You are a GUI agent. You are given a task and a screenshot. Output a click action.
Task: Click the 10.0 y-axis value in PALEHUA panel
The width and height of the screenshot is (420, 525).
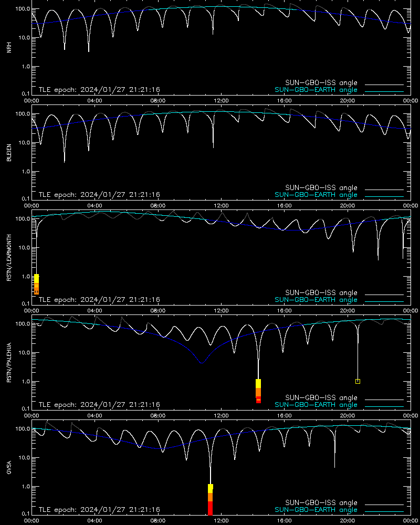(x=24, y=353)
